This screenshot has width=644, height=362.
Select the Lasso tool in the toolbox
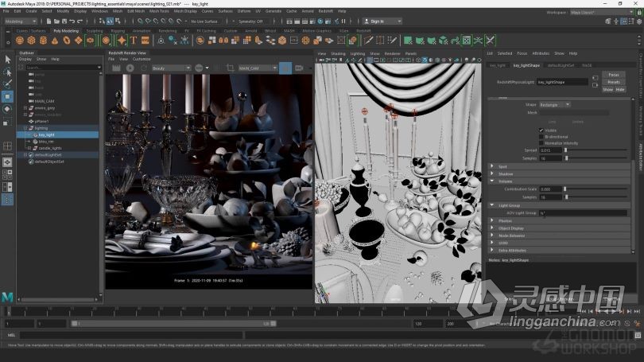(x=7, y=72)
